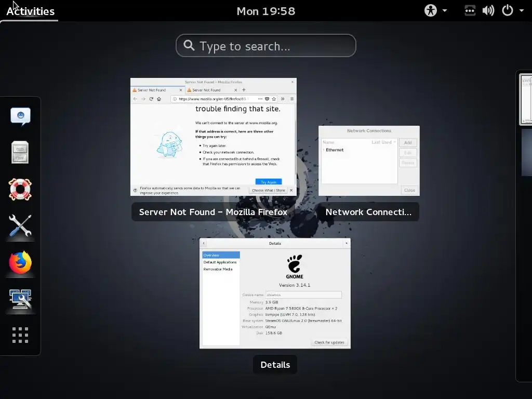The image size is (532, 399).
Task: Show all applications grid
Action: click(x=20, y=335)
